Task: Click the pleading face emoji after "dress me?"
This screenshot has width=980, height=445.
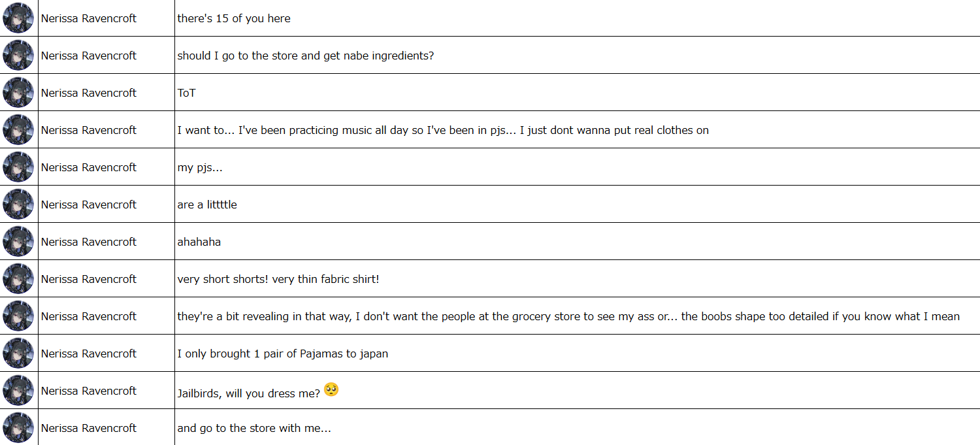Action: coord(331,390)
